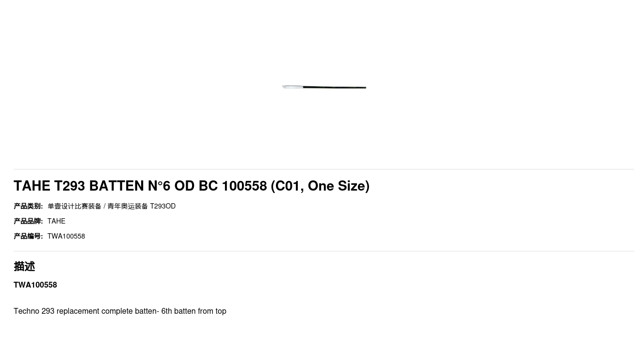Click the 产品类别 label
This screenshot has height=338, width=644.
pos(28,206)
